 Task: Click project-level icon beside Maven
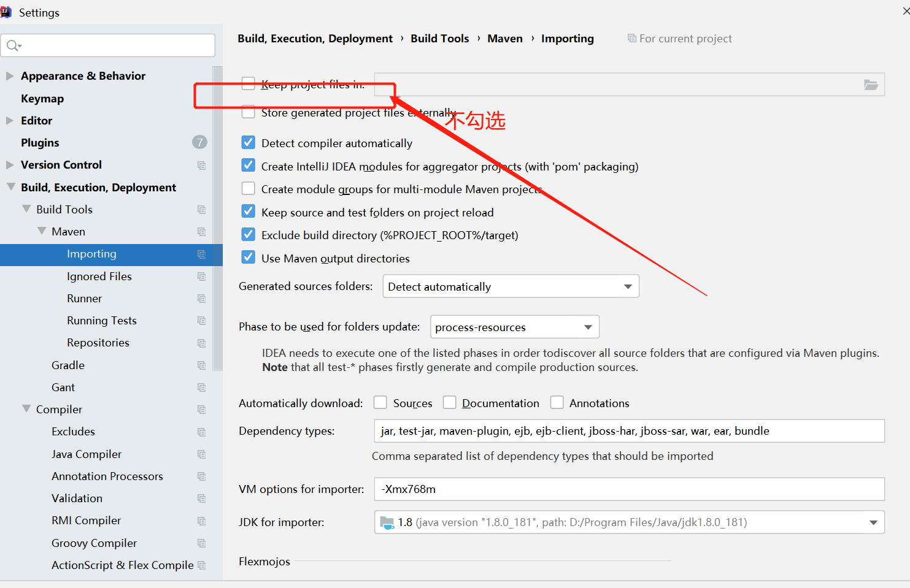(x=201, y=232)
